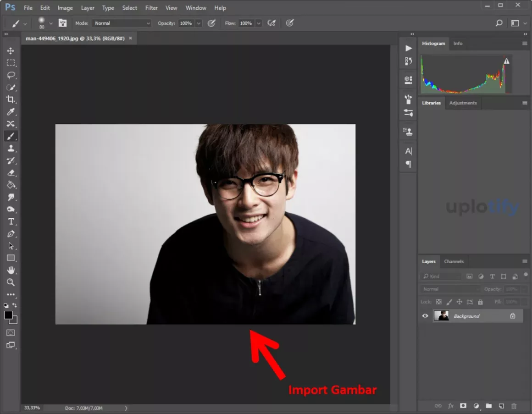
Task: Open the Brush Settings panel icon
Action: [x=409, y=99]
